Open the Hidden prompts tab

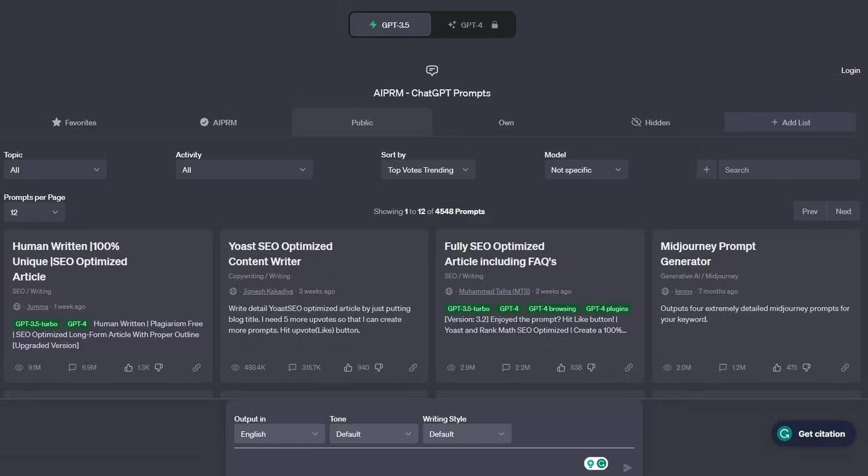point(650,123)
